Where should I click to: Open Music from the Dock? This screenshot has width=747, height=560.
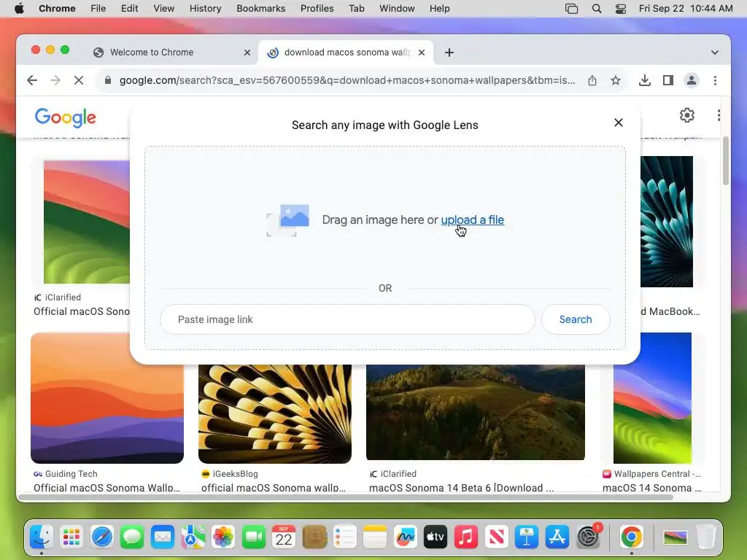466,537
